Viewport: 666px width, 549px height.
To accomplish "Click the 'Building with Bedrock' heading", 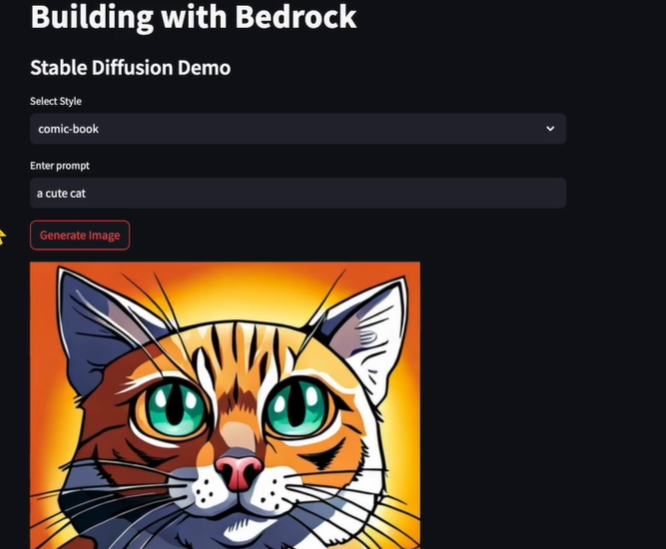I will (x=194, y=17).
